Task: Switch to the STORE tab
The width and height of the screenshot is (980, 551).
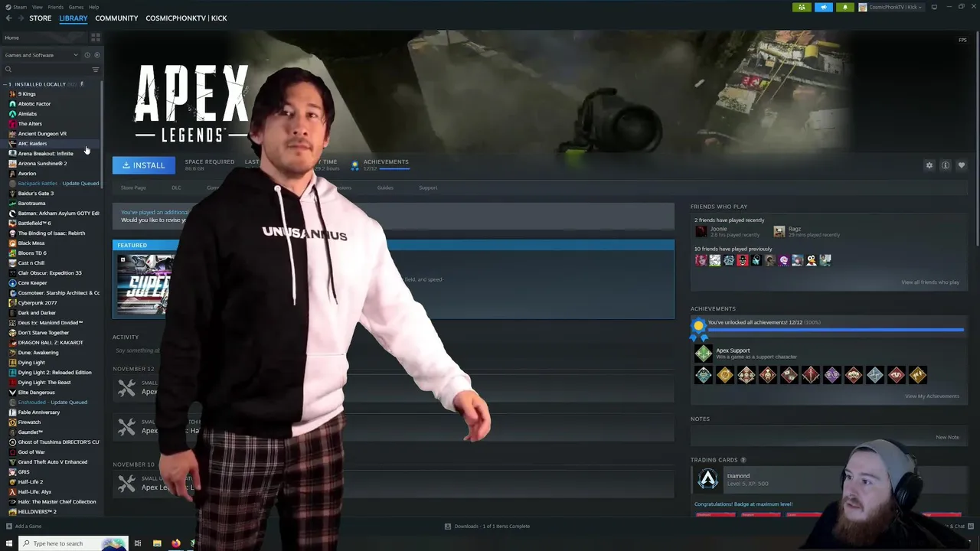Action: coord(41,18)
